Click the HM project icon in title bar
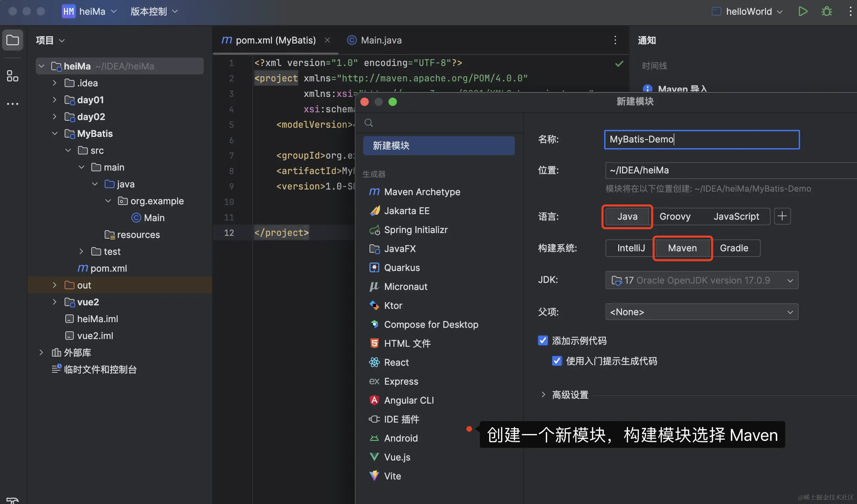Viewport: 857px width, 504px height. pyautogui.click(x=68, y=11)
